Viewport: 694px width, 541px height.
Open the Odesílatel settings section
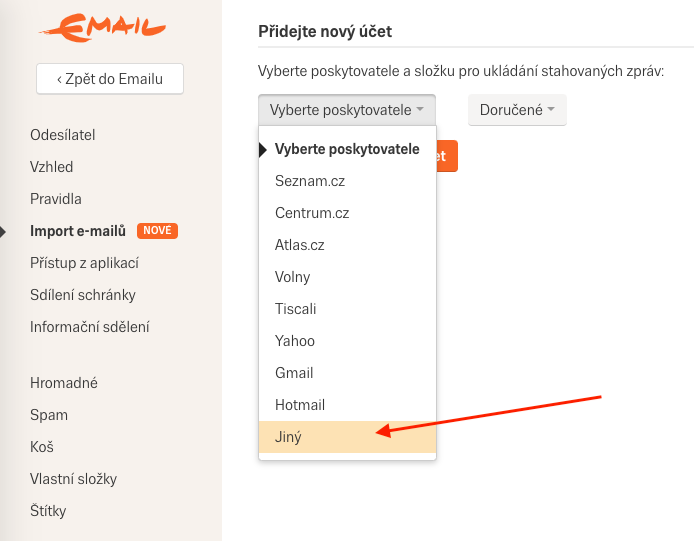62,135
